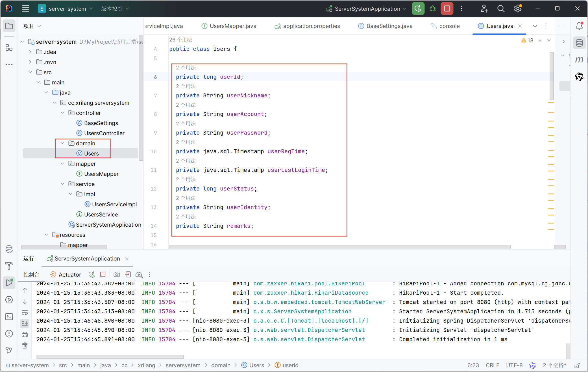Screen dimensions: 588x372
Task: Click the 18 warnings indicator
Action: pyautogui.click(x=527, y=40)
